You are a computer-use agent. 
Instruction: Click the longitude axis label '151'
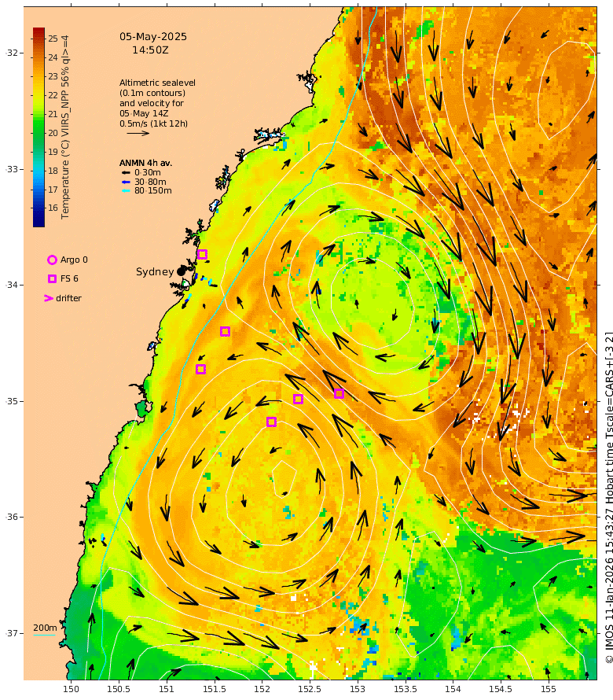167,689
